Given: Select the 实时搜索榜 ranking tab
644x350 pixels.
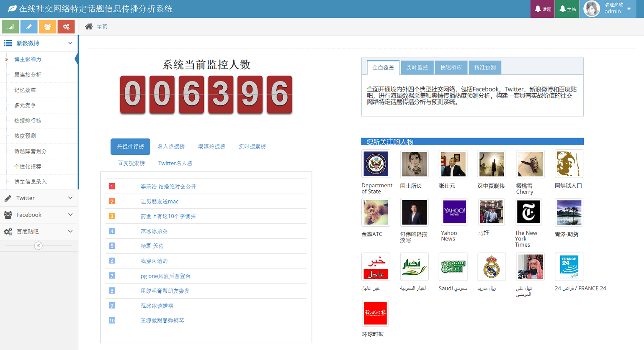Looking at the screenshot, I should (252, 147).
